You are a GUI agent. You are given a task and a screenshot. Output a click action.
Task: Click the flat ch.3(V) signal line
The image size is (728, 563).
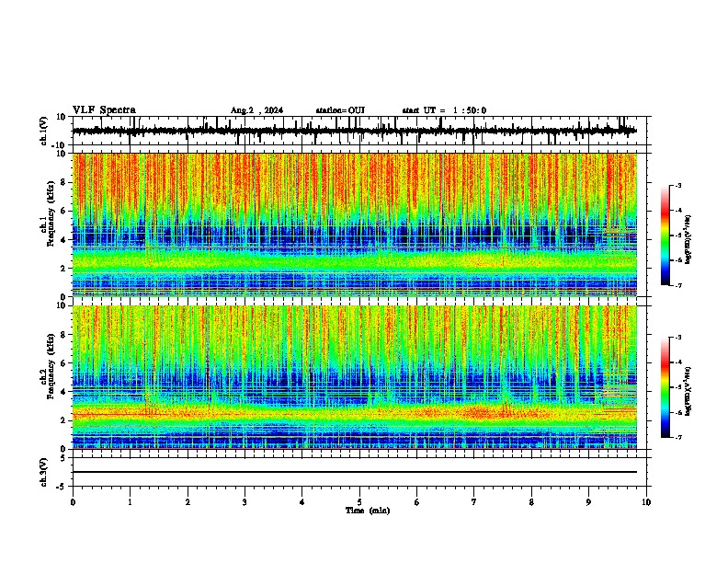pyautogui.click(x=355, y=472)
